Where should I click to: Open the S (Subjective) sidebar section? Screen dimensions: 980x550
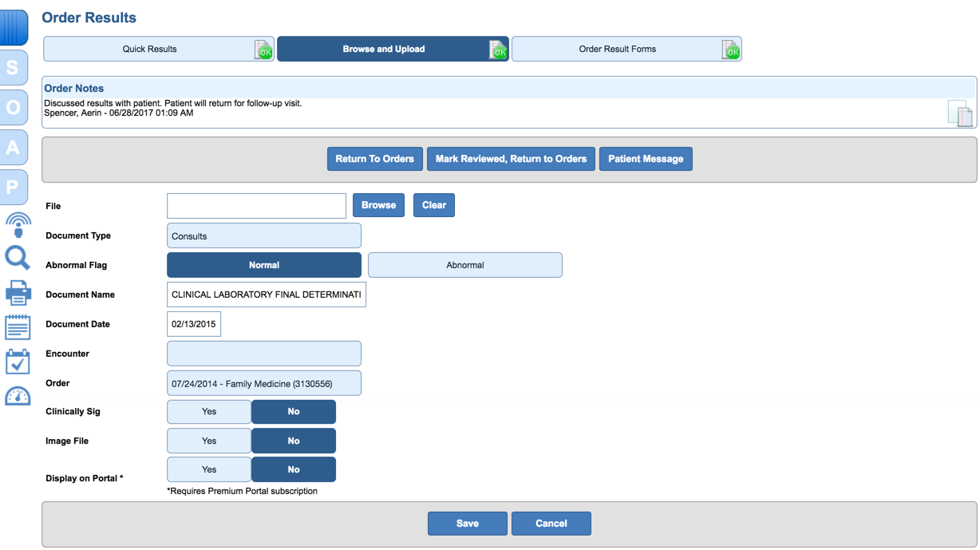pyautogui.click(x=14, y=67)
